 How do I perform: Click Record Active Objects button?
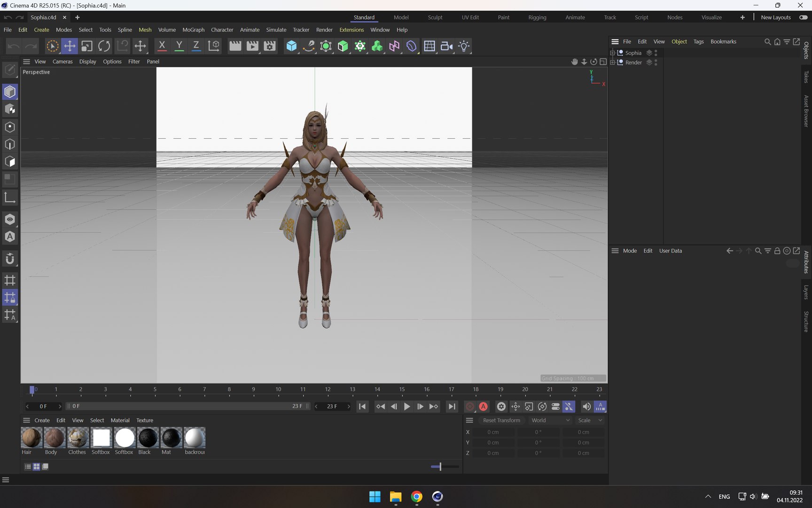[469, 407]
